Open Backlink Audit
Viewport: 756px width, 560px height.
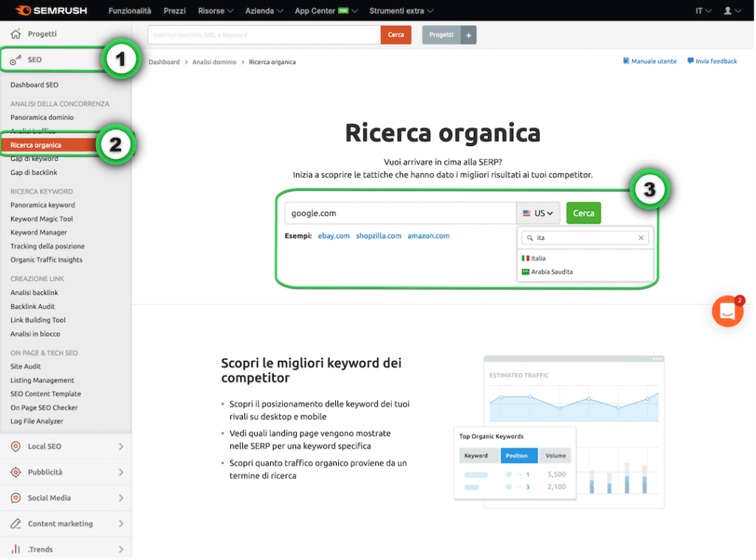(x=32, y=306)
